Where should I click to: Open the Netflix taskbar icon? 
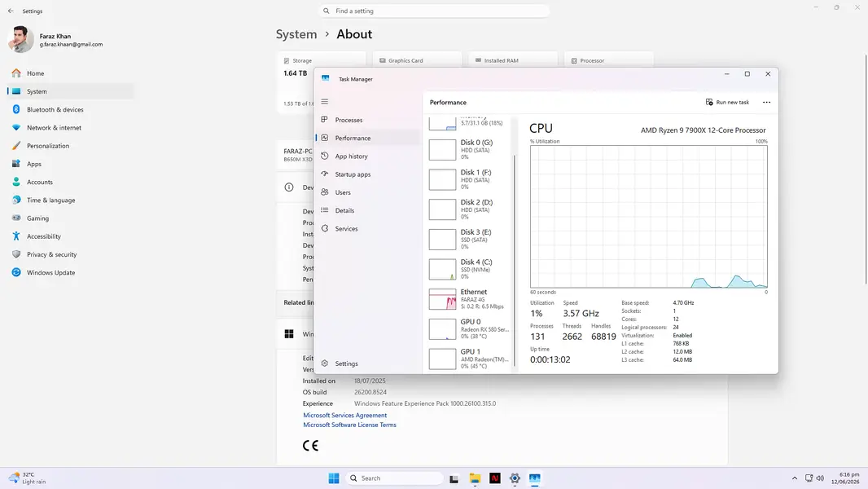point(495,478)
